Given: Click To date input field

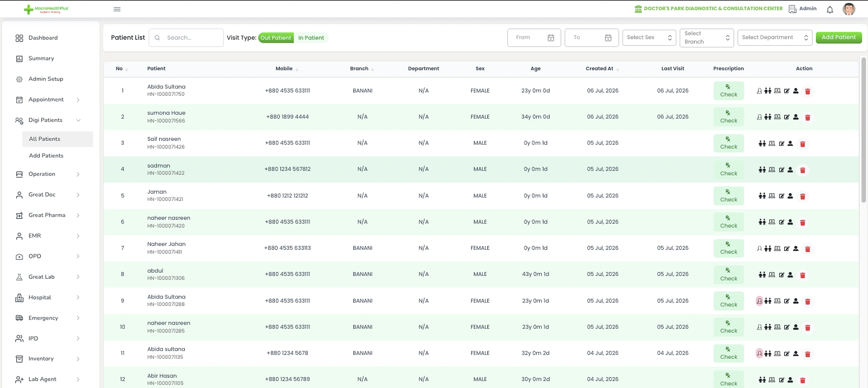Looking at the screenshot, I should [x=591, y=38].
